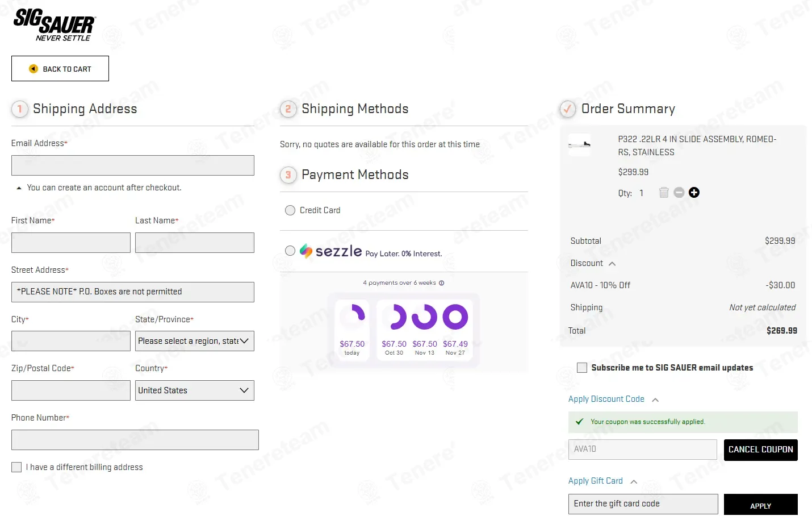The image size is (812, 524).
Task: Click the Email Address input field
Action: pos(132,165)
